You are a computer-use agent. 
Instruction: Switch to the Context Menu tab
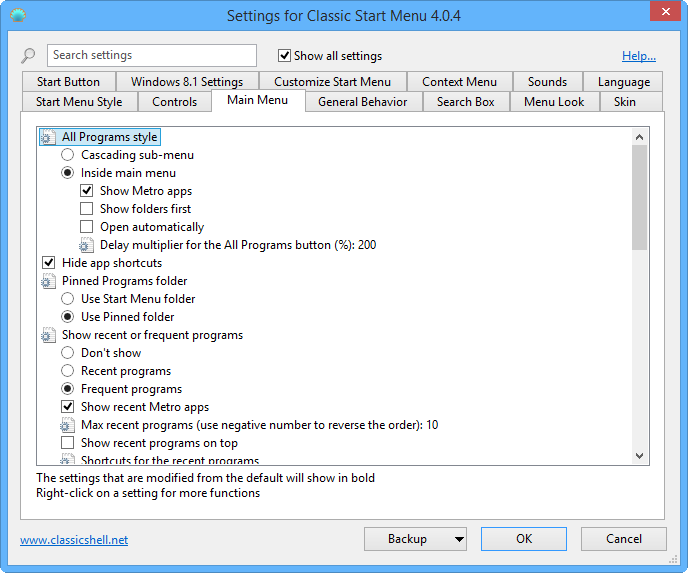(459, 82)
